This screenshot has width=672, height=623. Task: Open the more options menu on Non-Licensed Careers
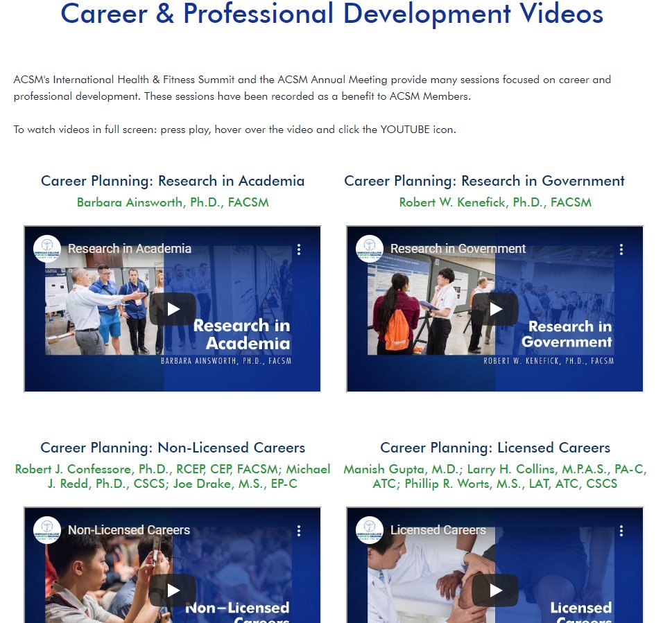pyautogui.click(x=299, y=531)
